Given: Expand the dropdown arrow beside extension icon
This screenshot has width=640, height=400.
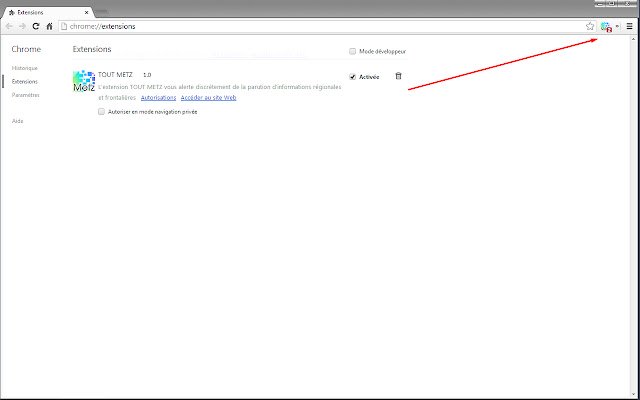Looking at the screenshot, I should point(617,26).
